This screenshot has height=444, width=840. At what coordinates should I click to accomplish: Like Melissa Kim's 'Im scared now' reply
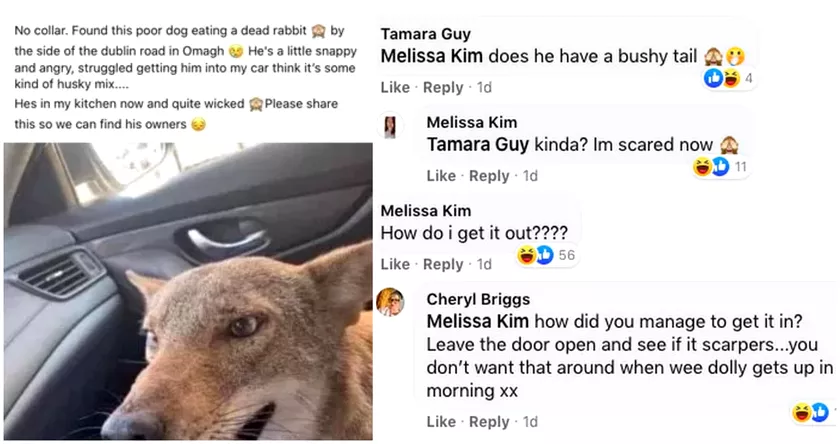coord(441,176)
